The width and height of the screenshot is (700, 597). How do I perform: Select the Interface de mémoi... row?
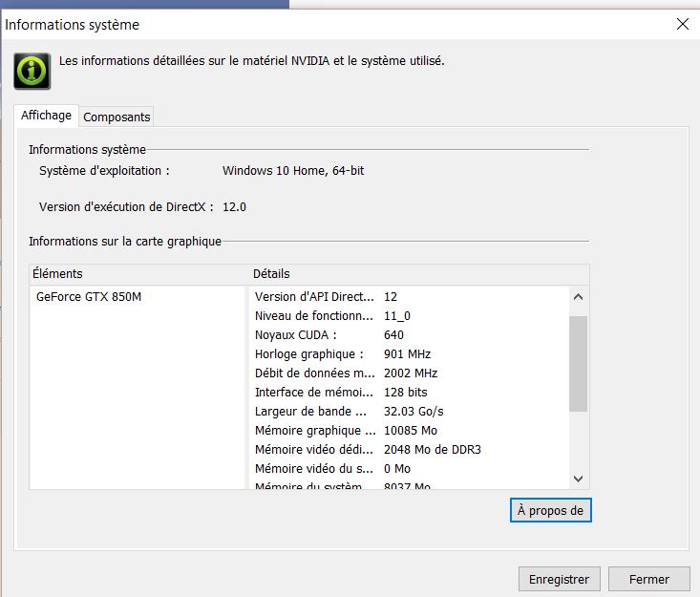click(409, 393)
